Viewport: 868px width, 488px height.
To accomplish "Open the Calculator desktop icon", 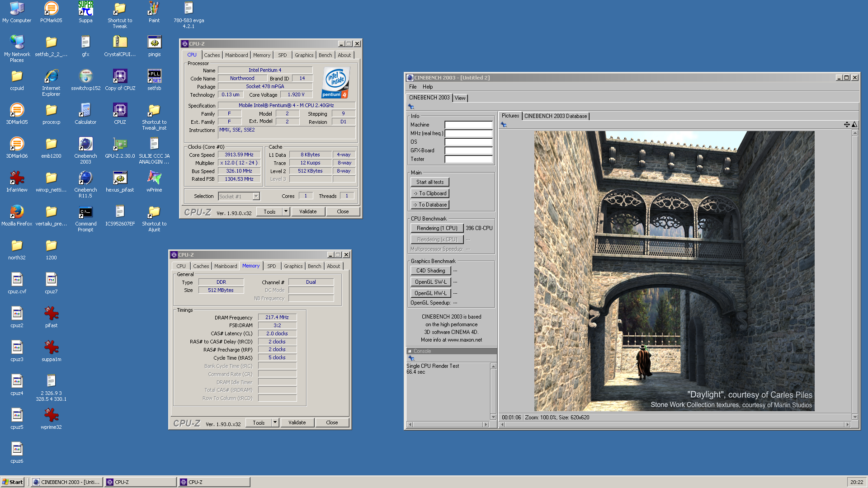I will [x=85, y=113].
